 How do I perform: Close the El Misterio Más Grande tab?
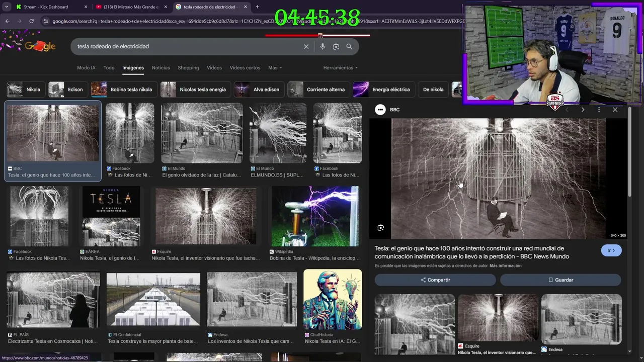tap(166, 7)
